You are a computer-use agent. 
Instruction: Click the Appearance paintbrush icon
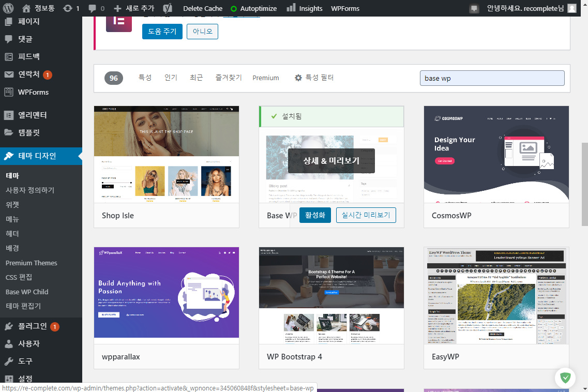[x=9, y=156]
